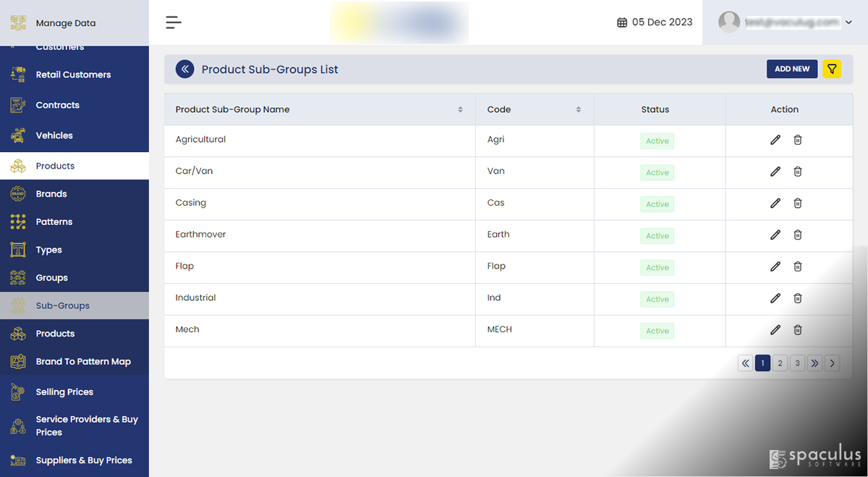Viewport: 868px width, 477px height.
Task: Click the hamburger menu toggle icon
Action: [174, 22]
